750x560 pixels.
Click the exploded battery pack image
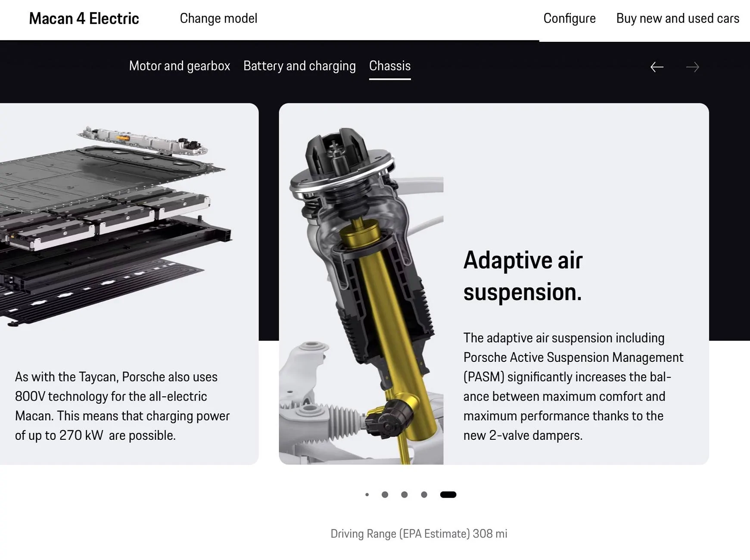[112, 224]
